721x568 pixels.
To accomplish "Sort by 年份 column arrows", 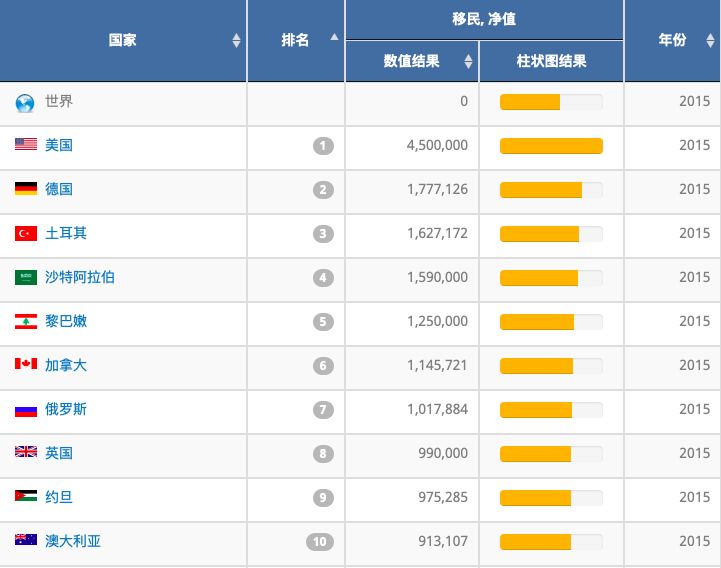I will pos(710,41).
